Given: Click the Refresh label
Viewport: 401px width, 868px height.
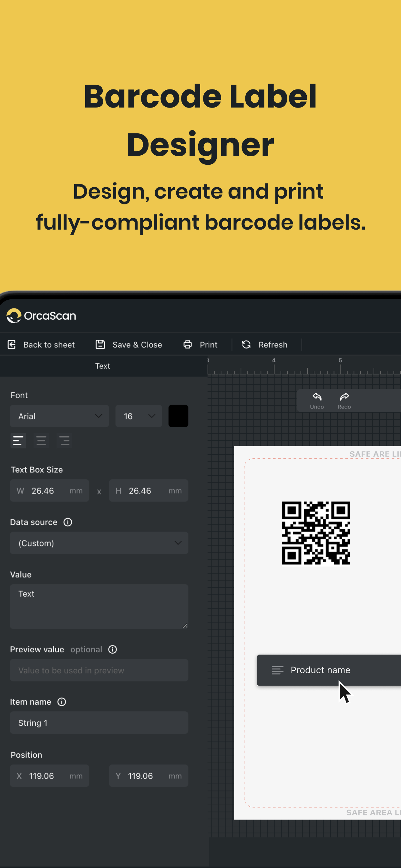Looking at the screenshot, I should (273, 345).
